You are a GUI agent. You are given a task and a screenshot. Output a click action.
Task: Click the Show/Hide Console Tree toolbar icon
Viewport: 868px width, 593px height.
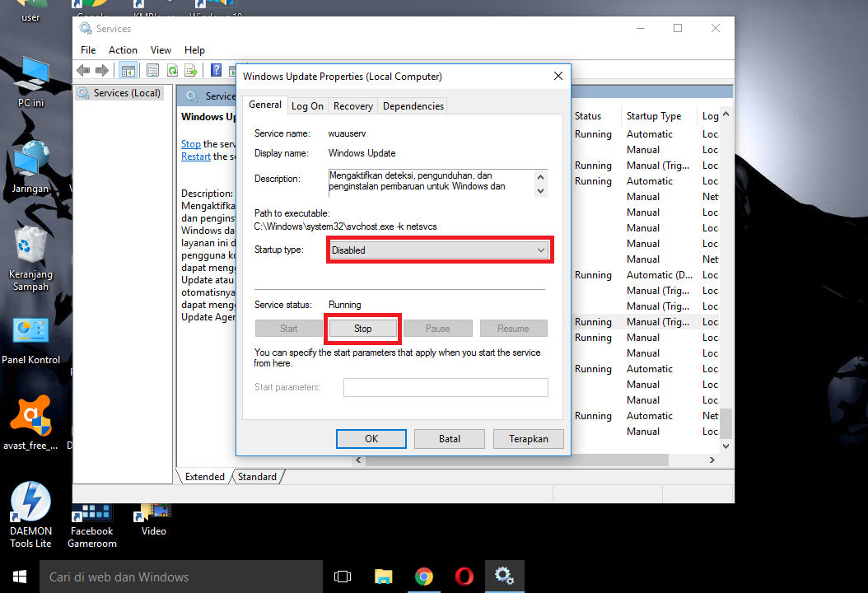[x=128, y=70]
